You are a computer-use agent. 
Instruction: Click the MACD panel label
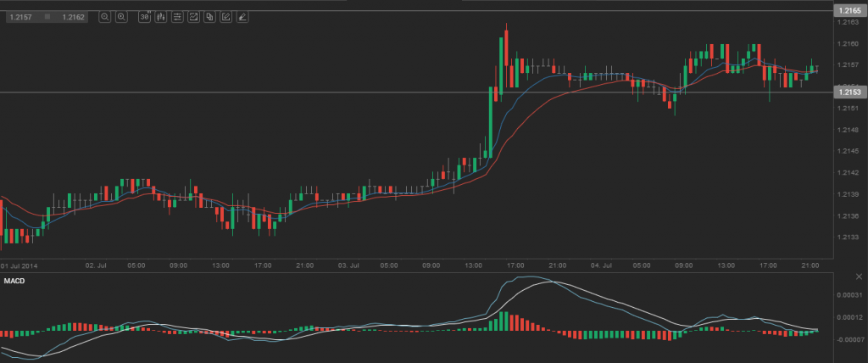[14, 281]
